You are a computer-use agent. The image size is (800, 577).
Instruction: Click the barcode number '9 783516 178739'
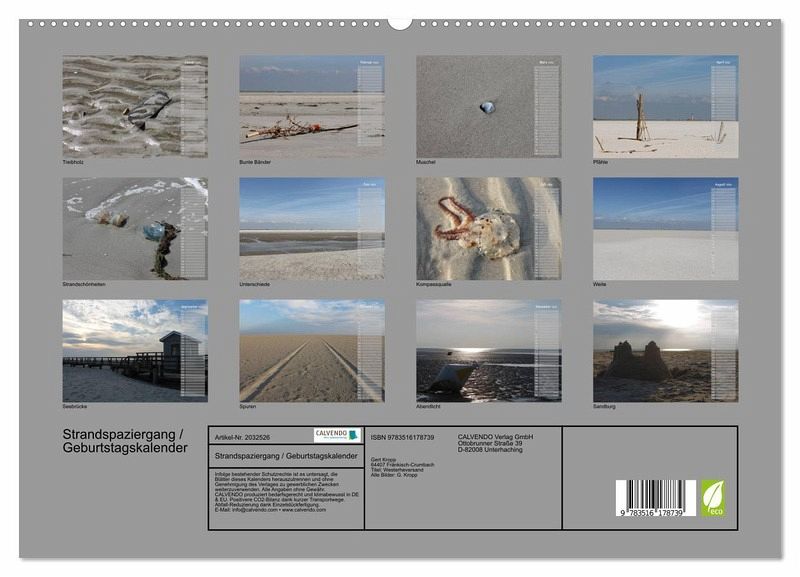(x=652, y=513)
